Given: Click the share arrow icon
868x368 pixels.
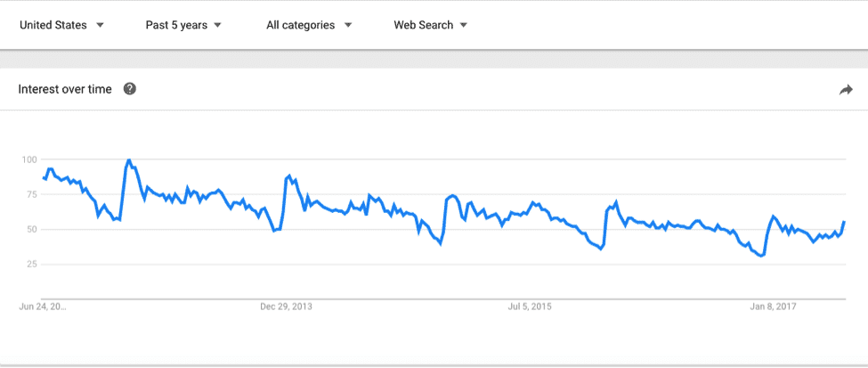Looking at the screenshot, I should (846, 90).
